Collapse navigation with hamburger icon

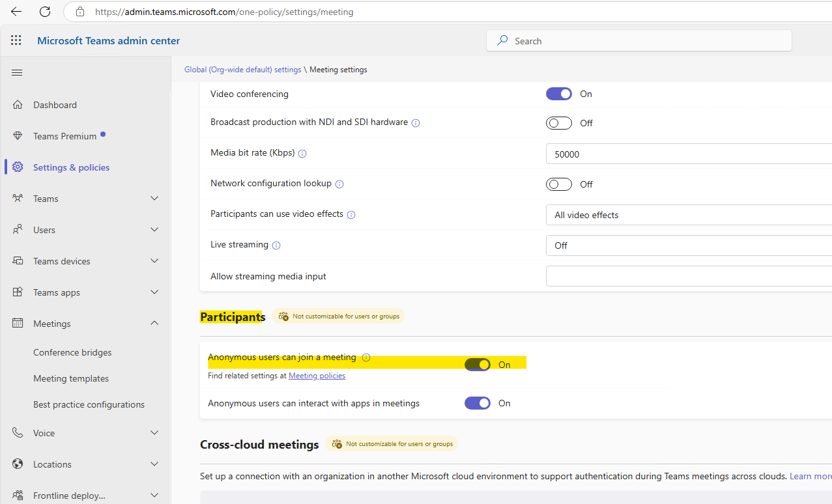[x=17, y=72]
